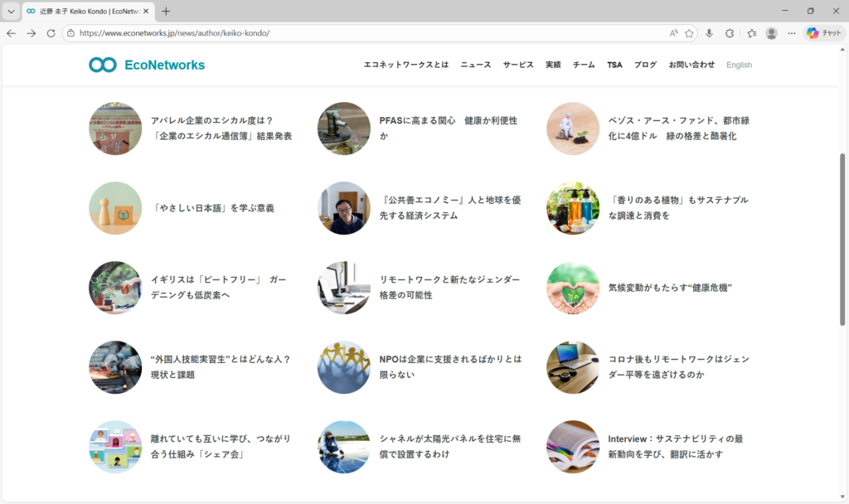Expand the tab search dropdown arrow
Viewport: 849px width, 504px height.
point(11,12)
